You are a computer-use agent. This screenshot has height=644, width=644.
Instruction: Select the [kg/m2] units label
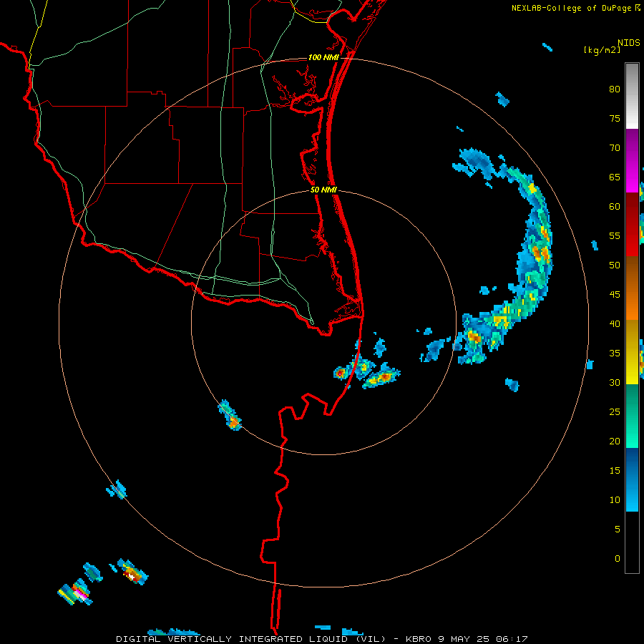coord(602,50)
